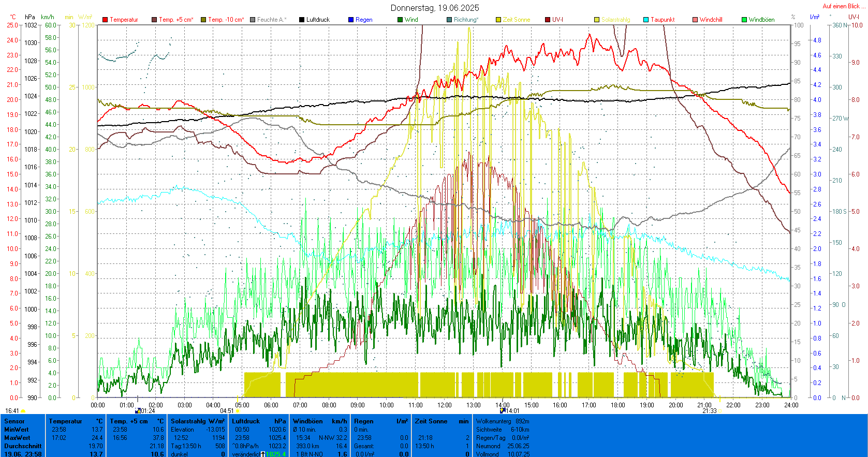Click the teal Richtung legend swatch
868x457 pixels.
pos(449,20)
